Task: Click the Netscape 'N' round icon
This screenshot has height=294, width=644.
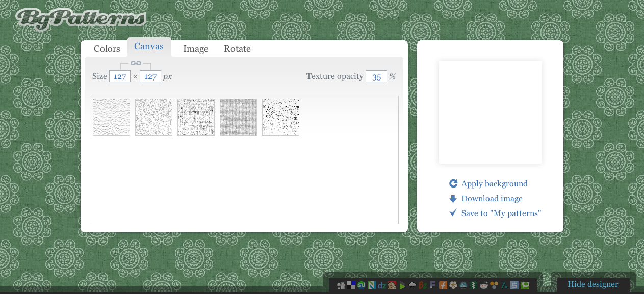Action: [x=463, y=286]
